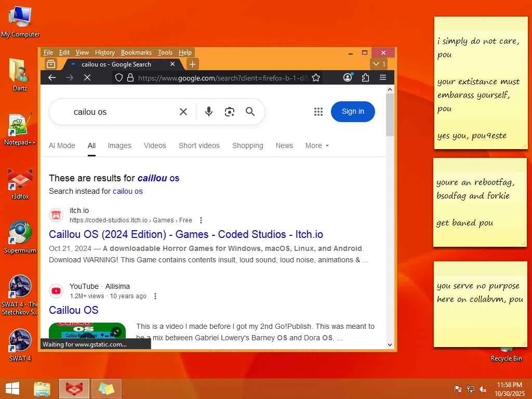Open the extensions puzzle icon

tap(365, 78)
